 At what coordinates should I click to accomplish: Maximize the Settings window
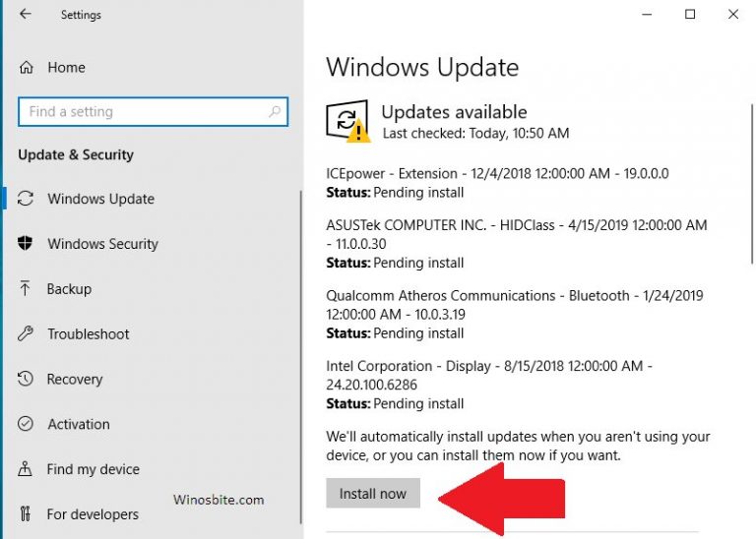click(690, 15)
